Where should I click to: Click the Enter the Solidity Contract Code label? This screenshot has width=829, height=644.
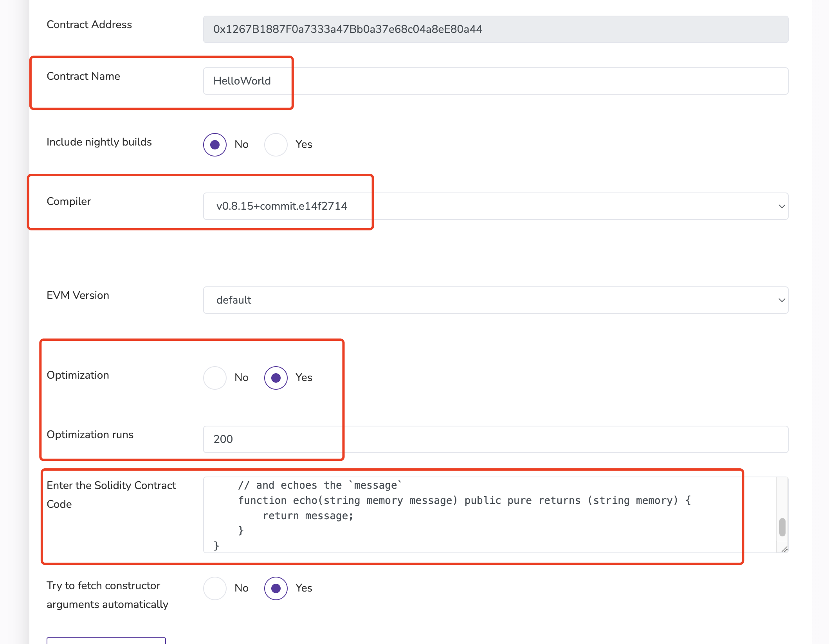point(111,495)
